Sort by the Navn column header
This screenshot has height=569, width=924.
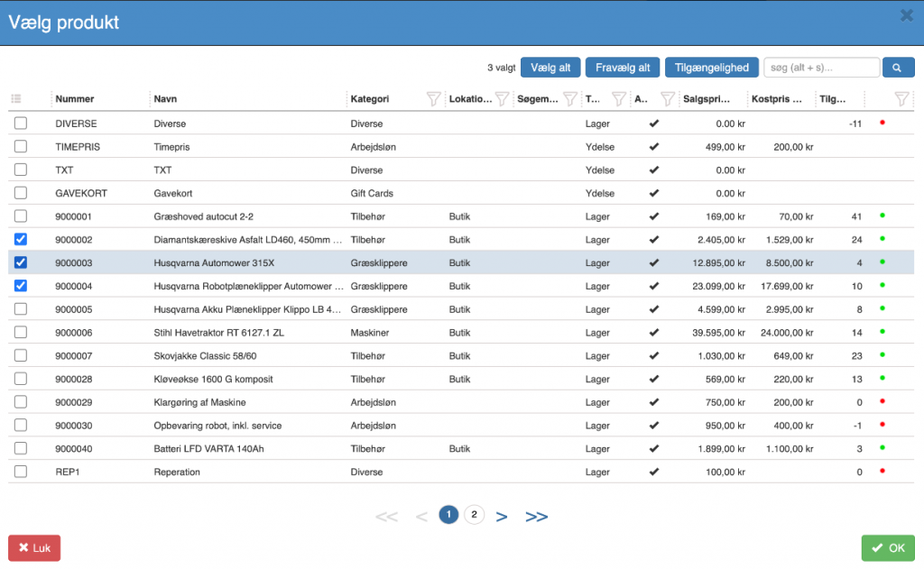tap(166, 99)
